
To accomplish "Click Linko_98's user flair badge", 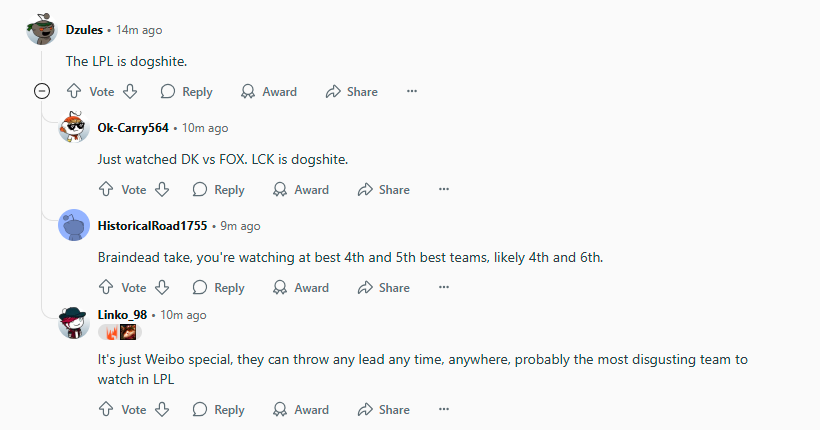I will [120, 332].
